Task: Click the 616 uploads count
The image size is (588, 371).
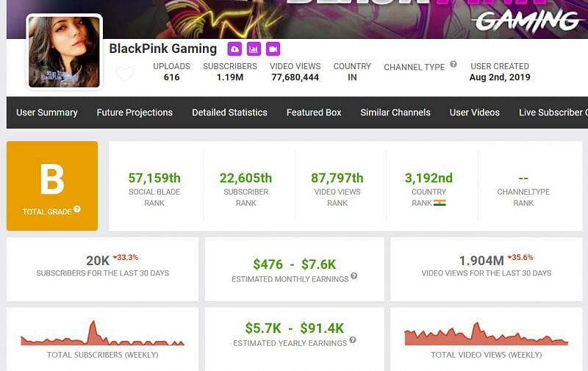Action: coord(172,77)
